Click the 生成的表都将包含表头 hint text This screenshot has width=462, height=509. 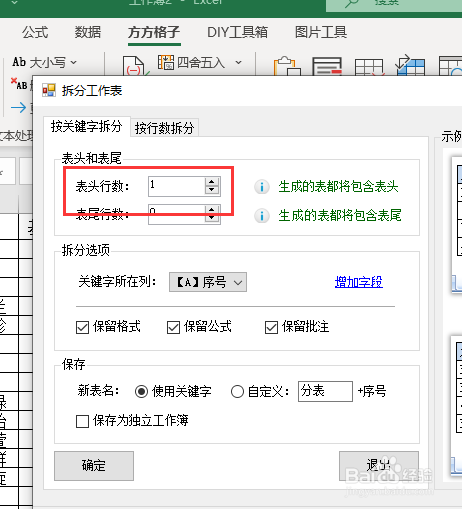click(x=338, y=187)
